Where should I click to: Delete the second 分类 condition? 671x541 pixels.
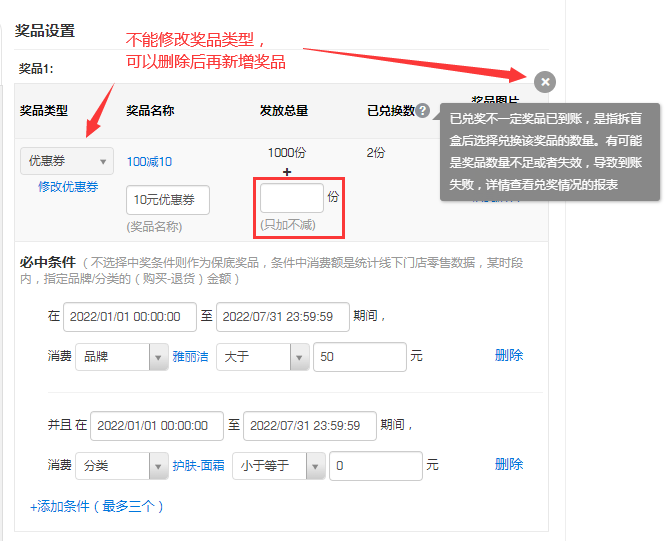pos(508,464)
